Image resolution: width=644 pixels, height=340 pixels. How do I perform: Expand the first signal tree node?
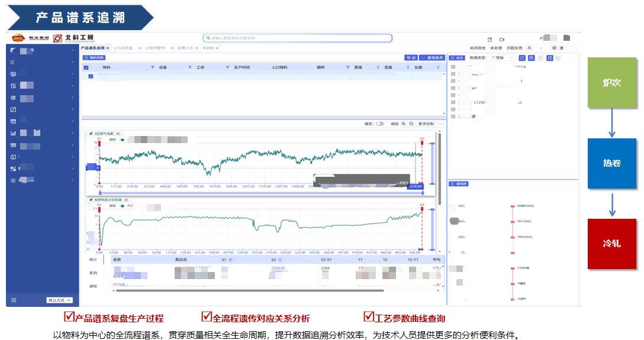(x=453, y=66)
